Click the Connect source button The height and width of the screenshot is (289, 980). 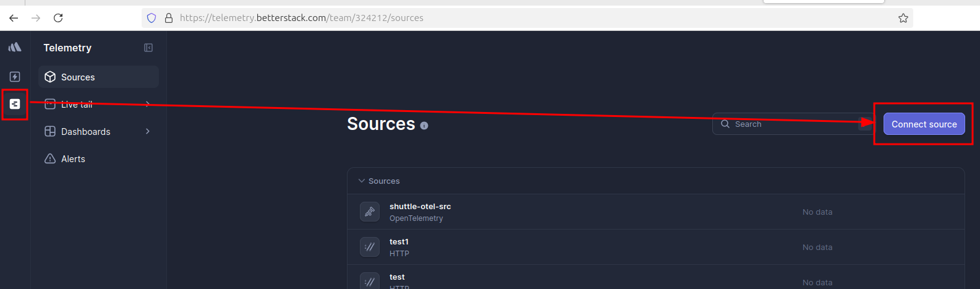pos(924,124)
